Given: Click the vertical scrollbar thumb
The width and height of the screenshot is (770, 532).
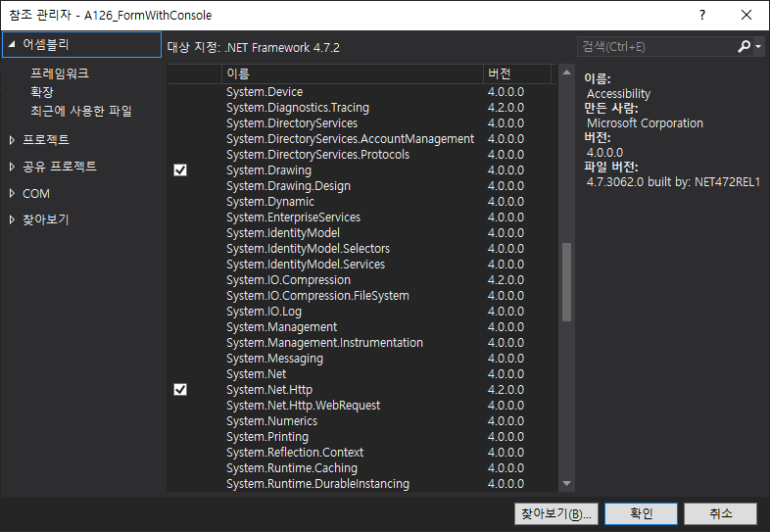Looking at the screenshot, I should [566, 281].
